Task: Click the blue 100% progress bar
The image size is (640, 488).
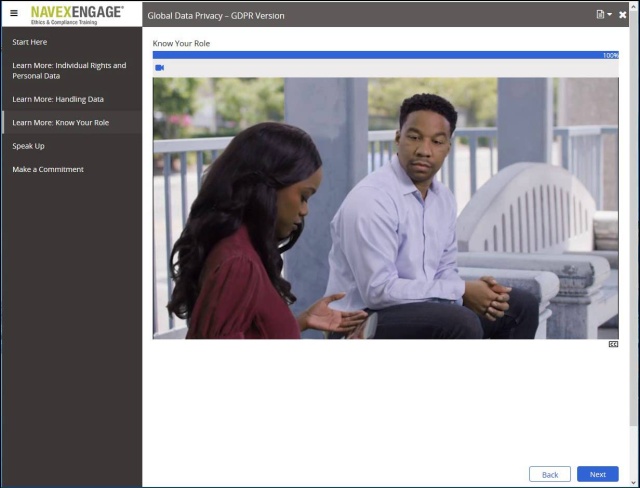Action: coord(386,55)
